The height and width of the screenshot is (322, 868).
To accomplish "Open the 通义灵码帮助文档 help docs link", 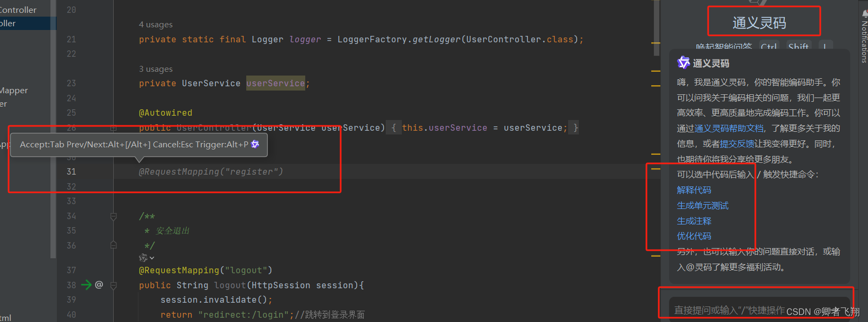I will point(729,129).
